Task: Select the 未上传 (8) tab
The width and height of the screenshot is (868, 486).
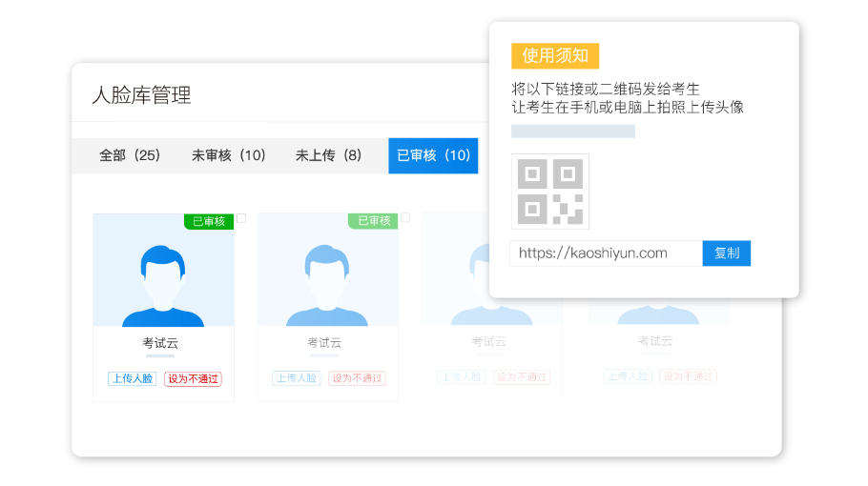Action: (328, 155)
